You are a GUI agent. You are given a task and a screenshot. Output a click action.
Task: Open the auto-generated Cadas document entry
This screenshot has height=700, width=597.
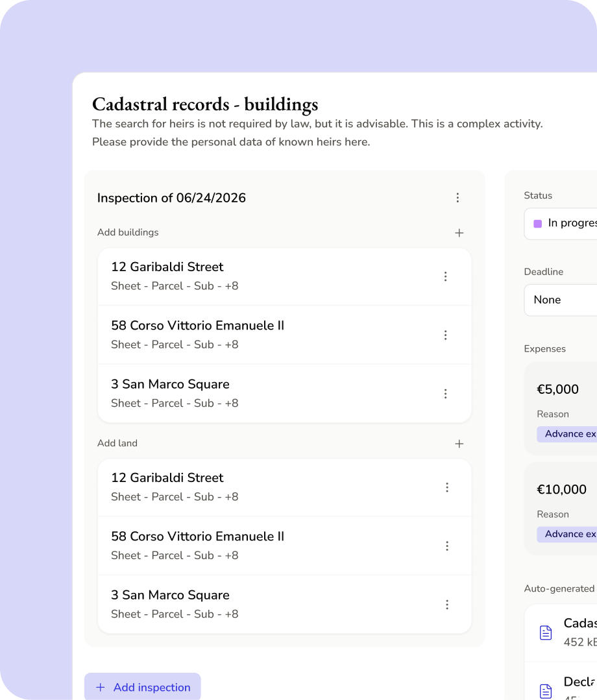[x=561, y=633]
